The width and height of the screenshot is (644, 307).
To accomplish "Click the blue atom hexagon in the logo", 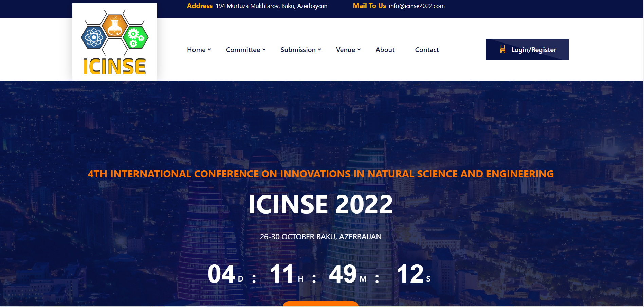I will 93,37.
